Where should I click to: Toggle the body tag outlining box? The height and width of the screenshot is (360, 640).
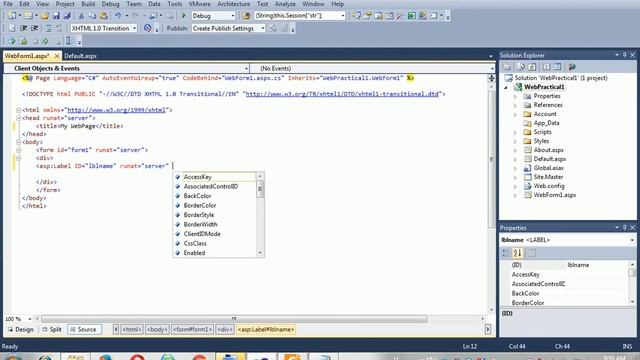pos(18,142)
